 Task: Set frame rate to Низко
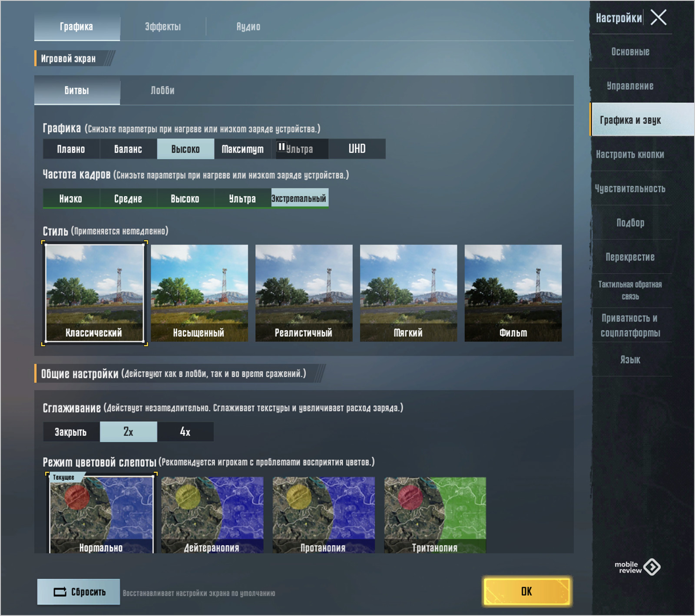(x=71, y=198)
